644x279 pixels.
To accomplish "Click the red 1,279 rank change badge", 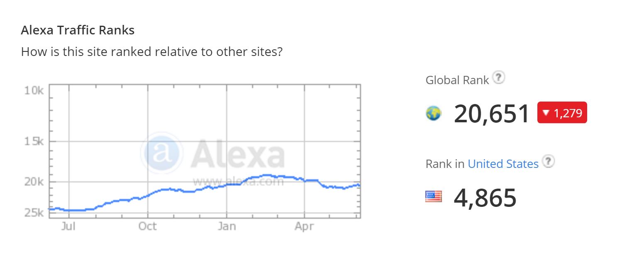I will pos(562,113).
